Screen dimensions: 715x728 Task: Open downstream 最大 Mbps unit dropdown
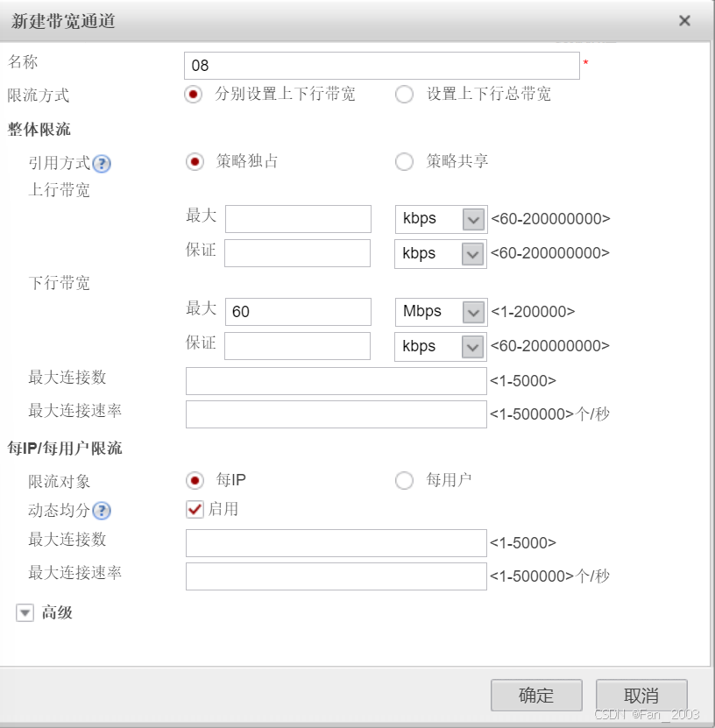[441, 312]
